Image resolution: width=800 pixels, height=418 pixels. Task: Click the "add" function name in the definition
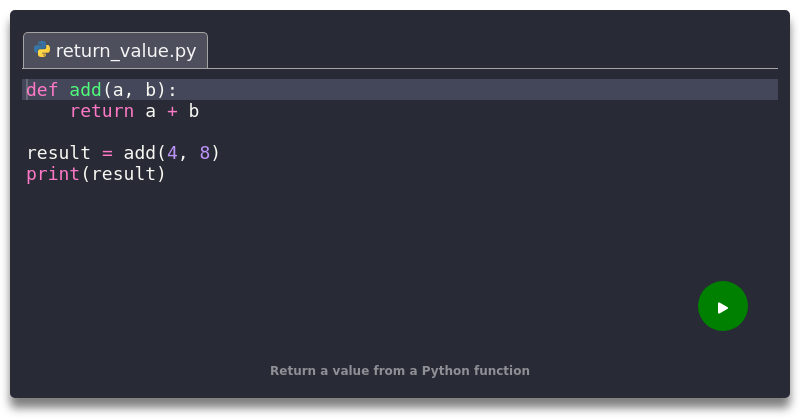86,90
